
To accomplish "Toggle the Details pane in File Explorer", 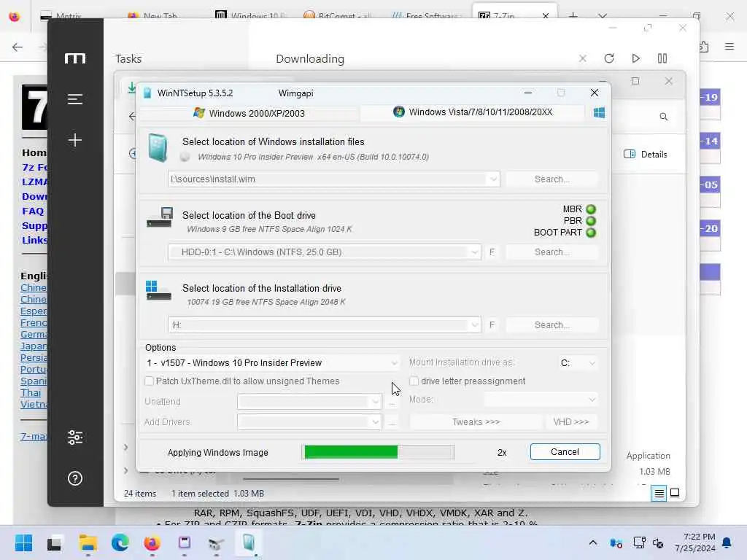I will click(x=646, y=155).
